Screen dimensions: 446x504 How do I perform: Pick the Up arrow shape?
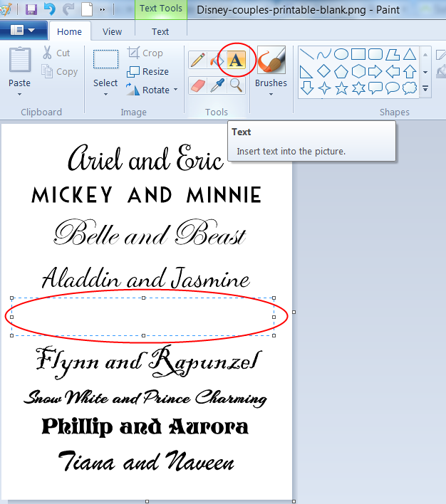410,71
